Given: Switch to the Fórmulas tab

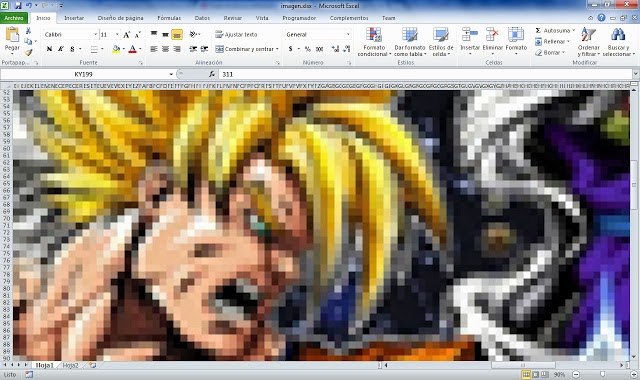Looking at the screenshot, I should pyautogui.click(x=169, y=18).
